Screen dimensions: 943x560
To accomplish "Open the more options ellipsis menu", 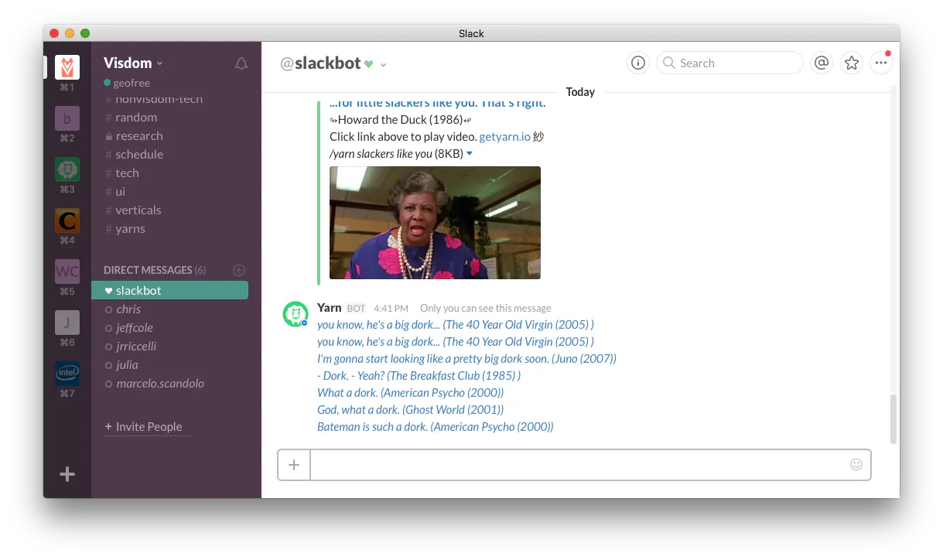I will 881,63.
